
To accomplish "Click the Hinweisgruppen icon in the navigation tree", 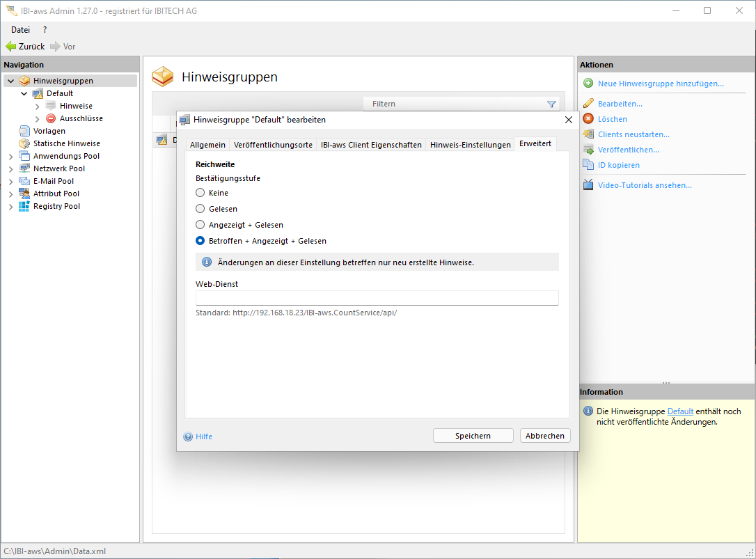I will pyautogui.click(x=24, y=81).
